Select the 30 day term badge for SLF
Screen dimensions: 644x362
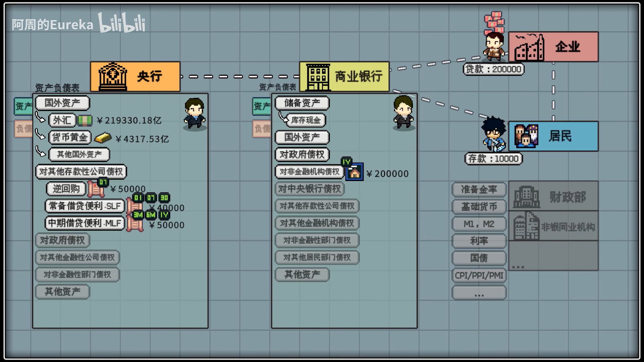(x=164, y=198)
